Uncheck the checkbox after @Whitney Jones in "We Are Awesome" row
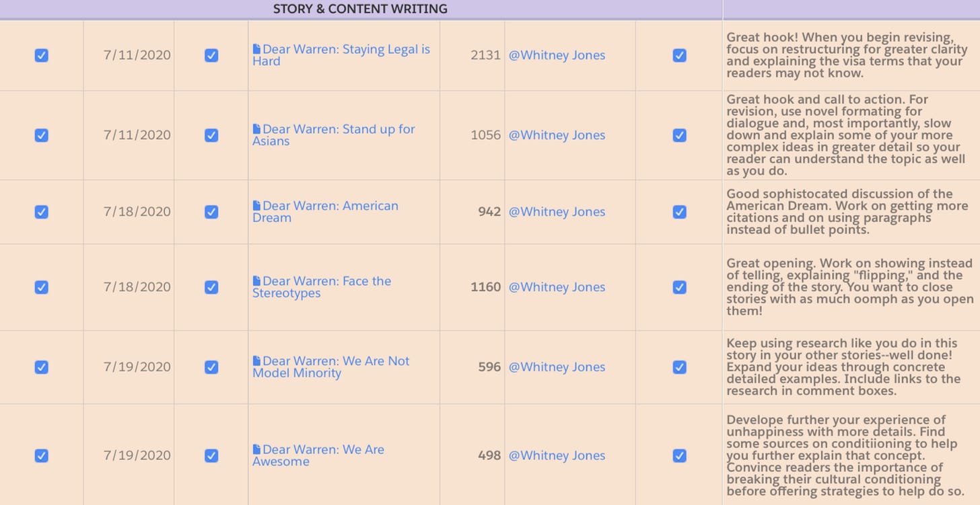 (x=679, y=455)
